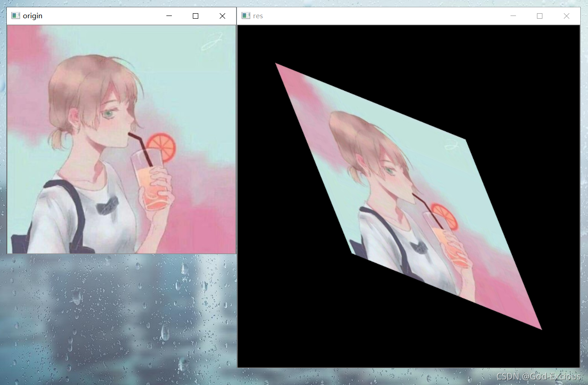Close the origin window
The image size is (588, 385).
pos(222,16)
